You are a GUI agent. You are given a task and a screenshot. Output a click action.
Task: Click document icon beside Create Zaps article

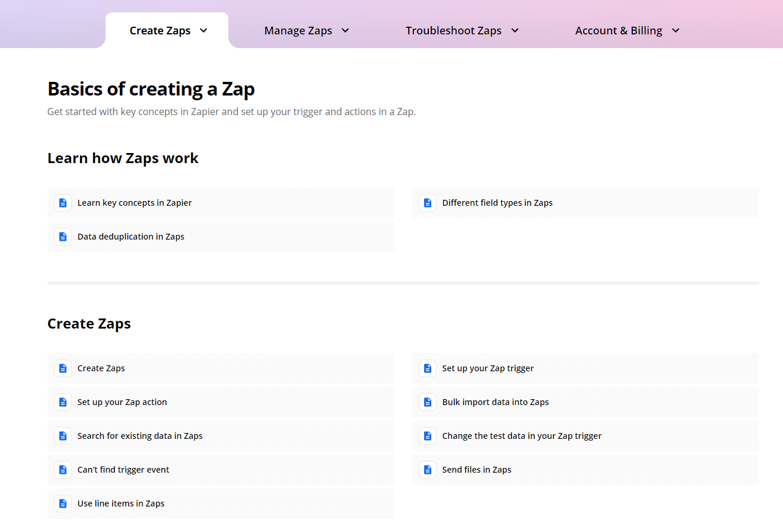pyautogui.click(x=63, y=368)
